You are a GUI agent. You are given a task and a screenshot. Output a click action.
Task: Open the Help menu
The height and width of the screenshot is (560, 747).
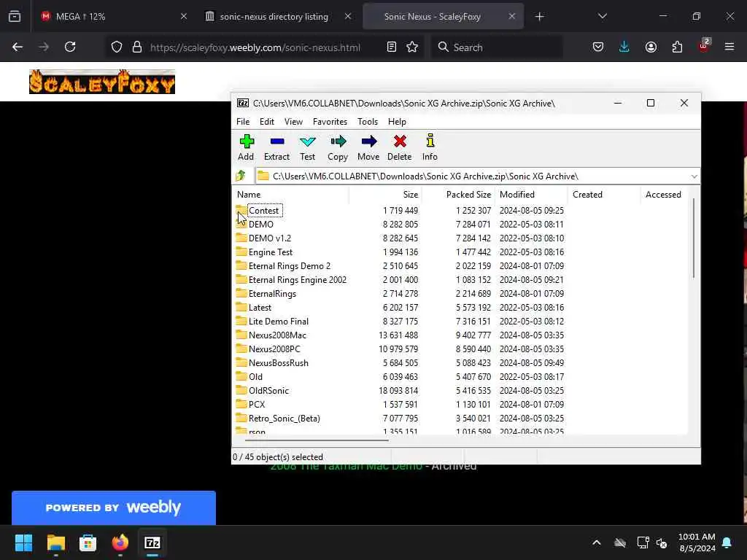point(397,122)
